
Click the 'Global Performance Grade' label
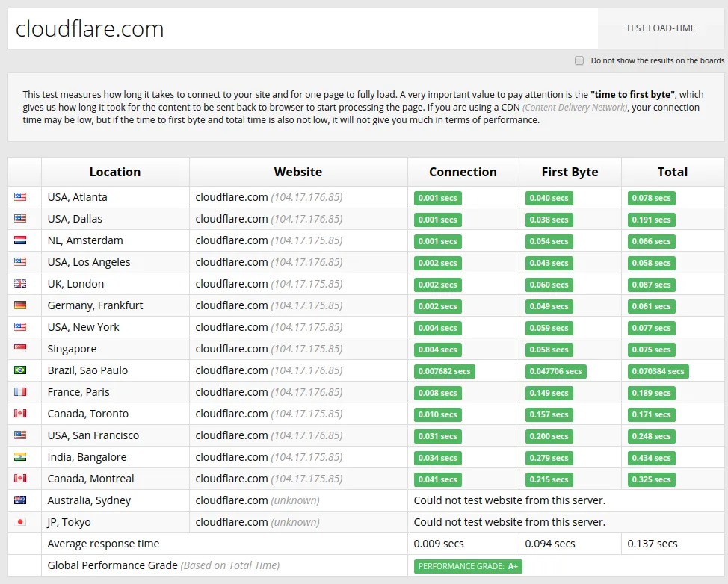click(112, 565)
